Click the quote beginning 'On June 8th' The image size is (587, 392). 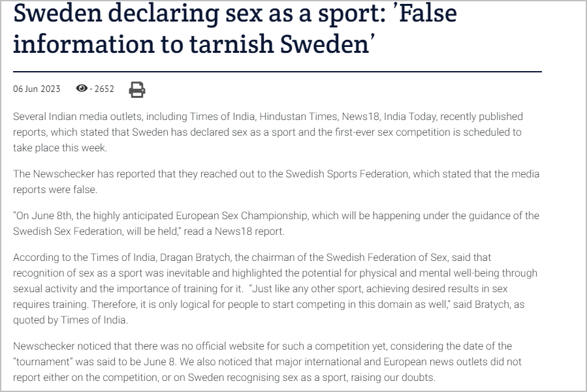276,223
